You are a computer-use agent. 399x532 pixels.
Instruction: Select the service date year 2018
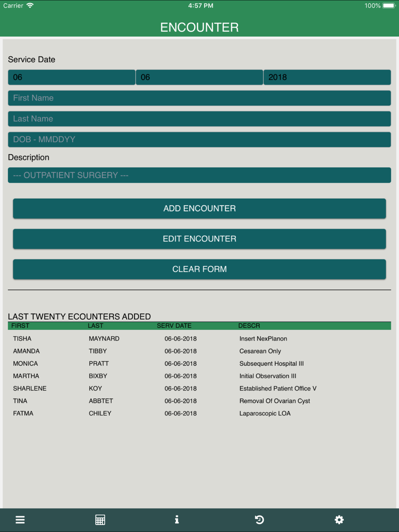point(327,77)
